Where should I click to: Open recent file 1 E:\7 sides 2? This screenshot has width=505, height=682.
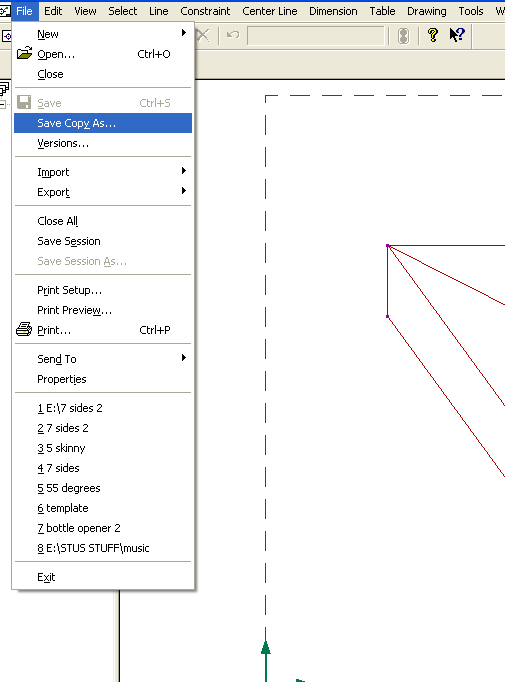(x=103, y=408)
